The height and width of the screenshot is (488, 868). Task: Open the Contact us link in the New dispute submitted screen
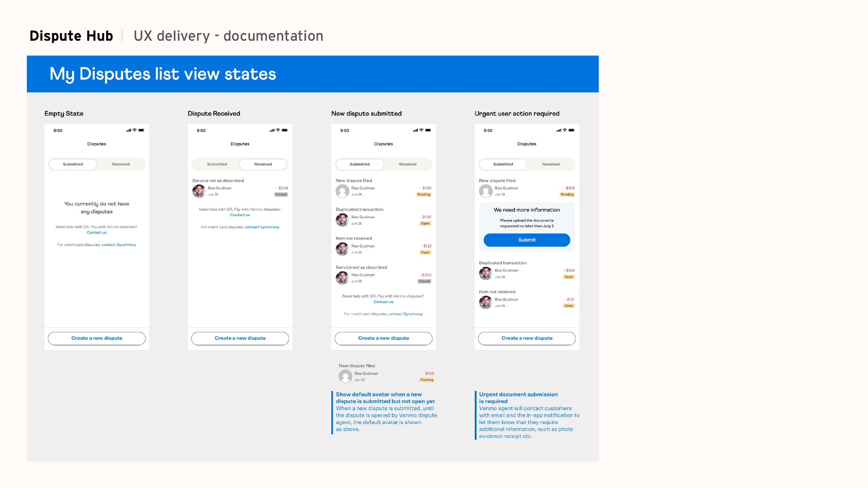(383, 302)
